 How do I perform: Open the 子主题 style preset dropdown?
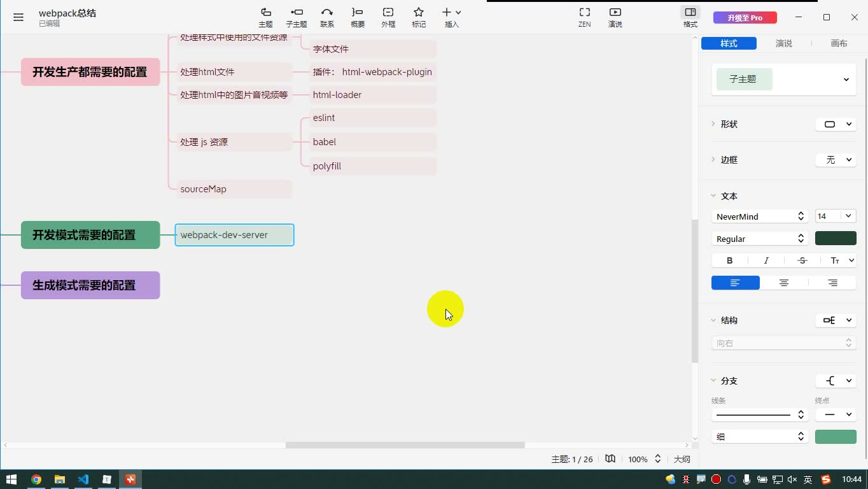pos(783,80)
